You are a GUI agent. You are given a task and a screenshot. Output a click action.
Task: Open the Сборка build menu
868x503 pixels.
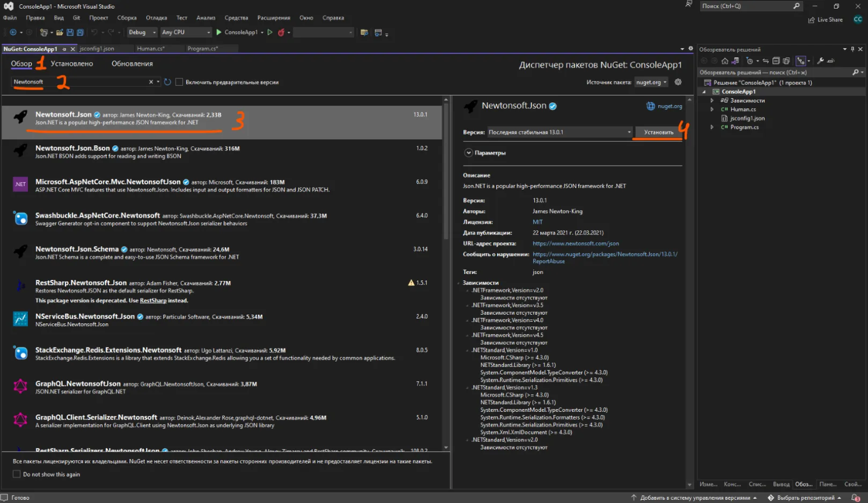pyautogui.click(x=127, y=18)
